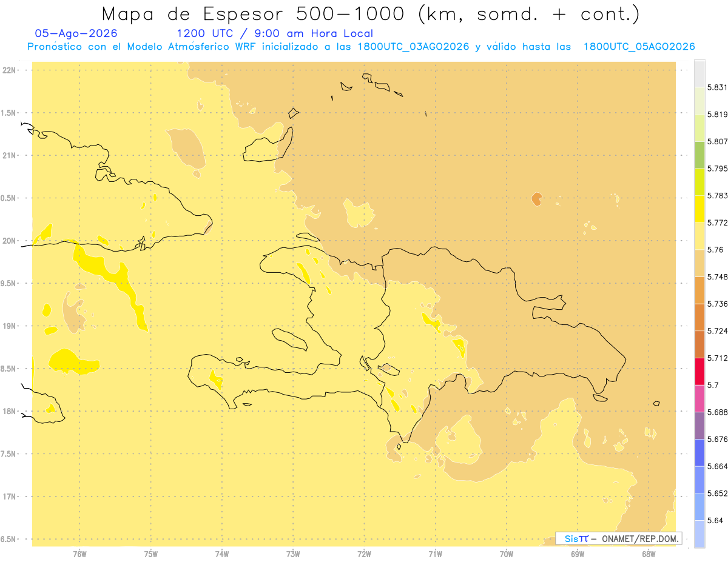Select the legend value '5.807'

click(717, 141)
